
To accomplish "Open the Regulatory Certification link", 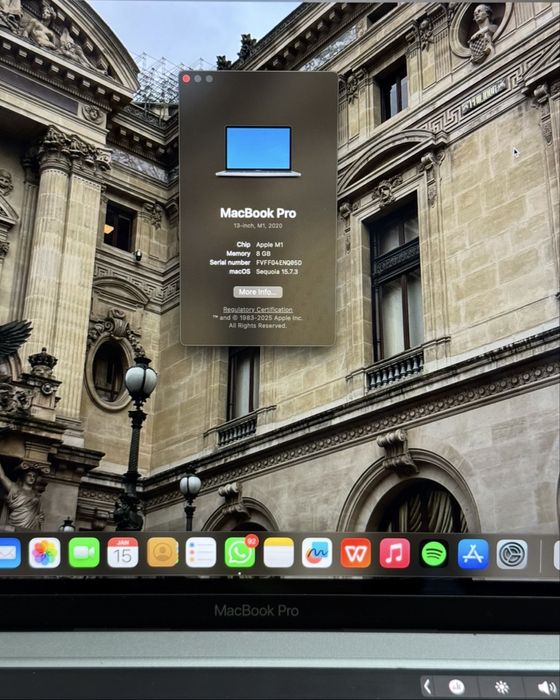I will [x=258, y=309].
